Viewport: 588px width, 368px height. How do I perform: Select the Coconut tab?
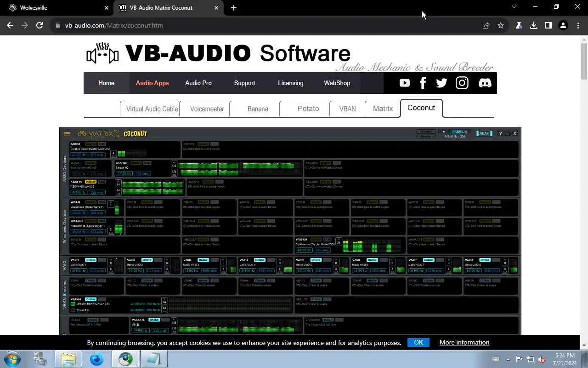[421, 108]
